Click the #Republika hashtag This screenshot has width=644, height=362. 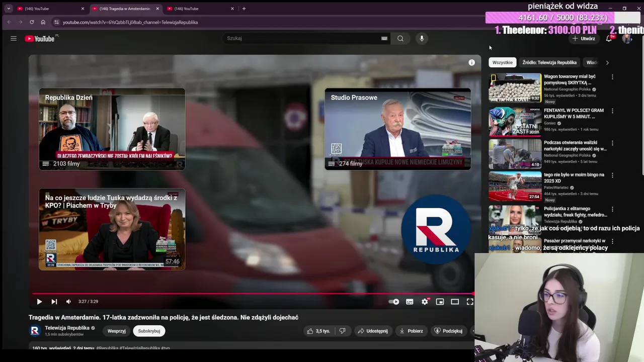point(107,348)
